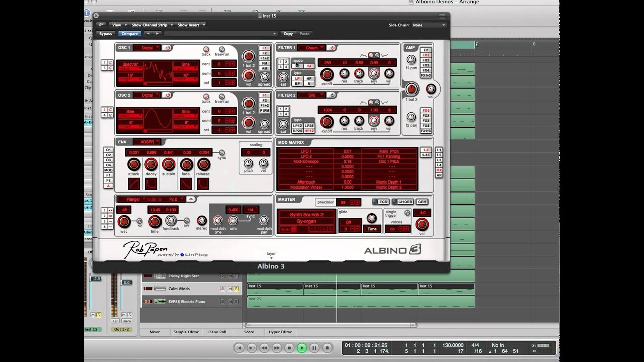Viewport: 644px width, 362px height.
Task: Open OSC 2 Digital type dropdown
Action: coord(147,95)
